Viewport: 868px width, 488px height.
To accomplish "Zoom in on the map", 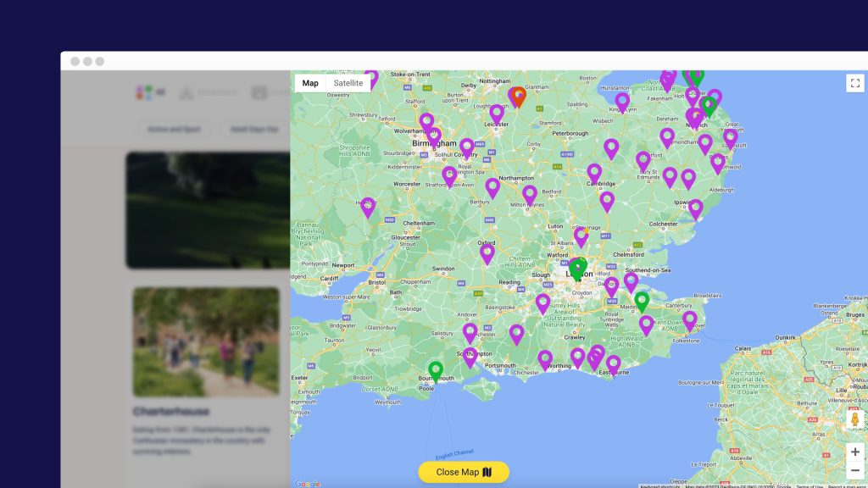I will (x=854, y=452).
